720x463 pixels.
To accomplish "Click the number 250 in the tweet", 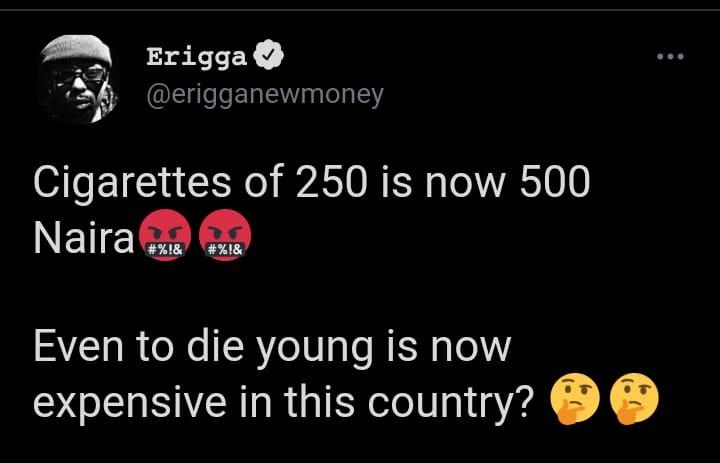I will click(x=332, y=182).
